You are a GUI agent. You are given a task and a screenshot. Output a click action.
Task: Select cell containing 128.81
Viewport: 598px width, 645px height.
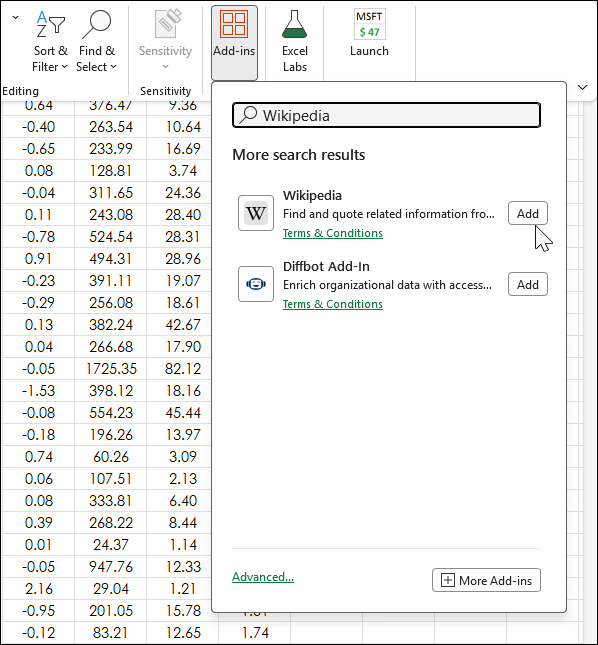pos(111,170)
